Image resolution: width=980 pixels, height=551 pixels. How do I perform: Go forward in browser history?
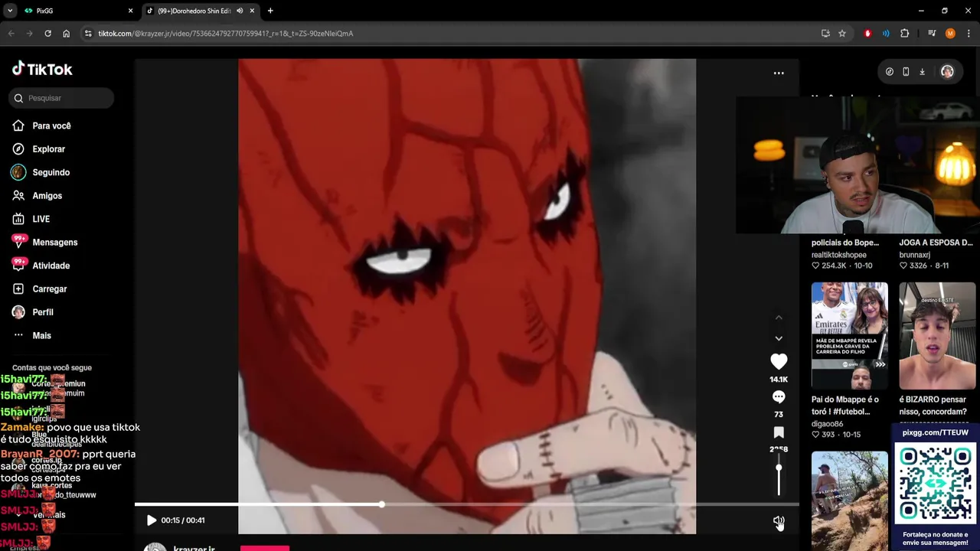click(30, 34)
